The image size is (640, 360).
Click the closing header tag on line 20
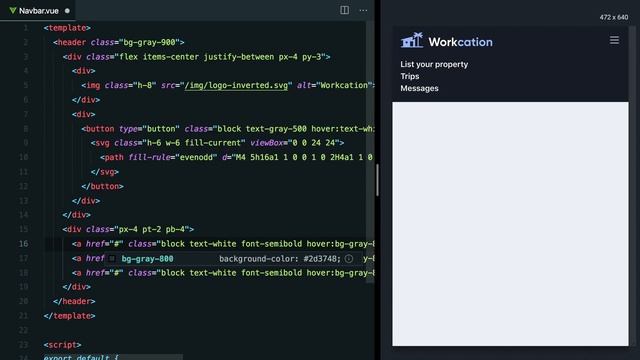pos(74,301)
